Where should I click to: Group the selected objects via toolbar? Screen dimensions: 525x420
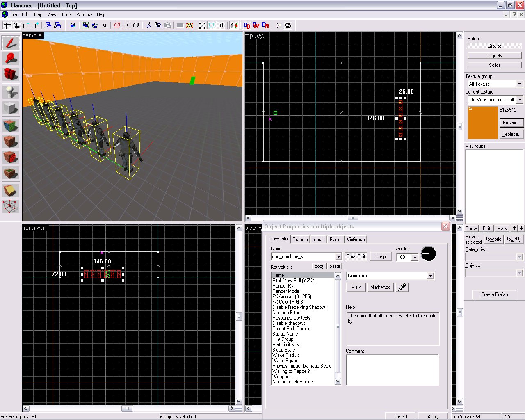pyautogui.click(x=85, y=25)
